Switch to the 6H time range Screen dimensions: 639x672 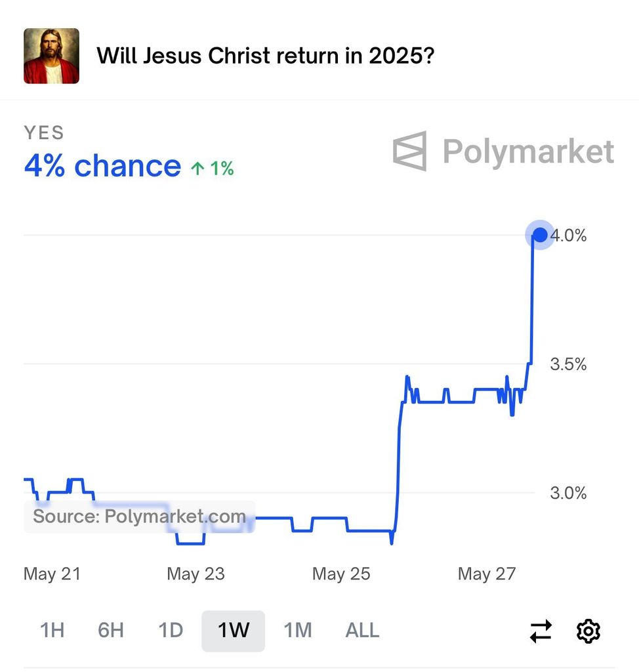pyautogui.click(x=111, y=631)
